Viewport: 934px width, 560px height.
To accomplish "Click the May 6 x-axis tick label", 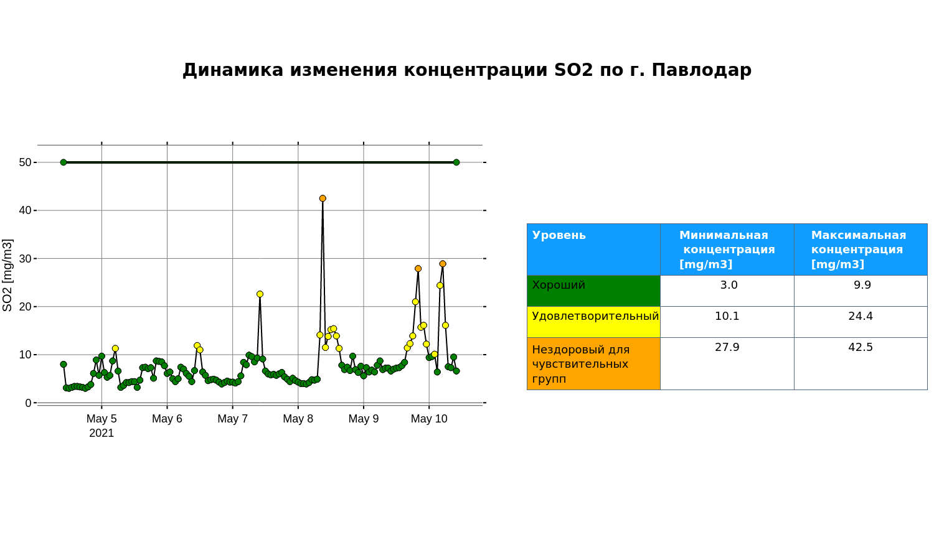I will coord(167,419).
